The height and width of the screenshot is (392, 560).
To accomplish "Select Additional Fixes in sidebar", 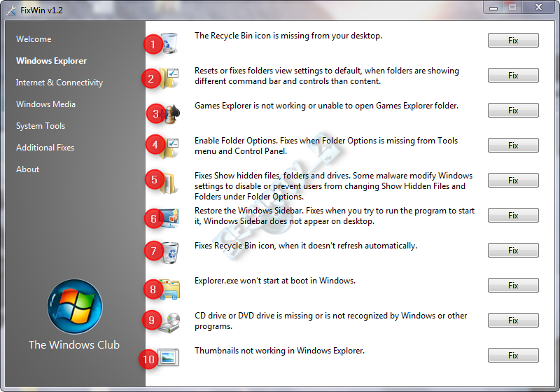I will pyautogui.click(x=45, y=148).
